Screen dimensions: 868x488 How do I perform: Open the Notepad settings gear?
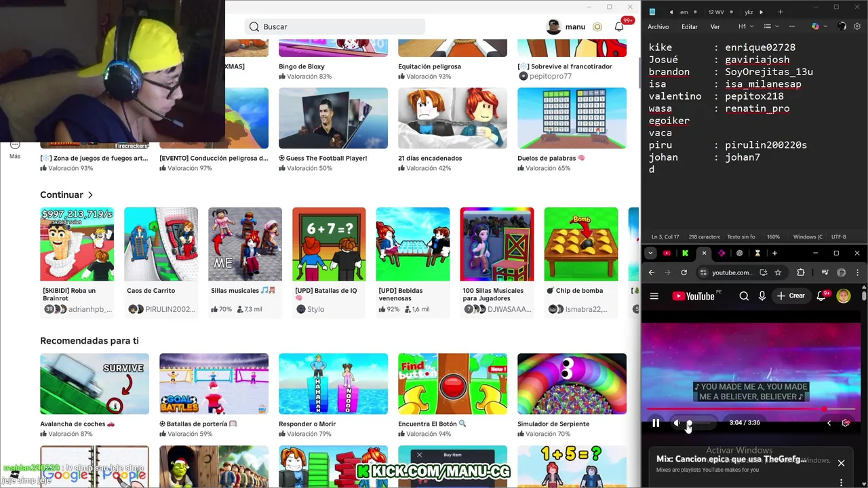[x=858, y=26]
